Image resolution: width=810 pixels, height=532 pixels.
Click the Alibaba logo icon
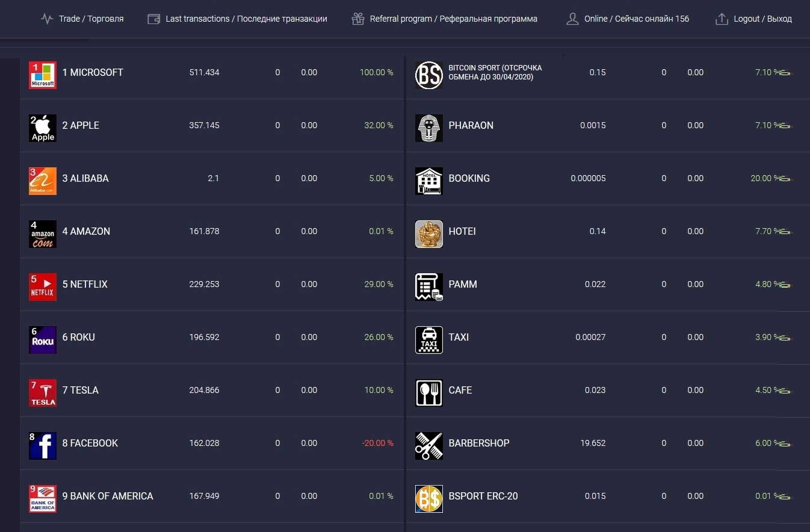(x=43, y=181)
